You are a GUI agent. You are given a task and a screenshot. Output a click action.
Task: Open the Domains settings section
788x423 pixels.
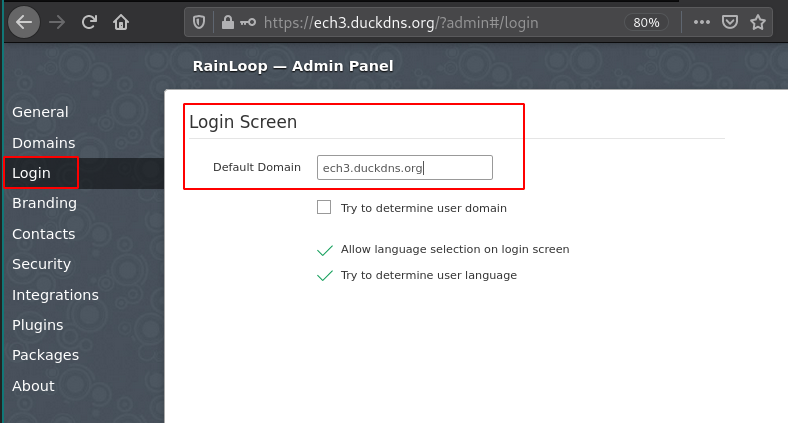pyautogui.click(x=44, y=143)
